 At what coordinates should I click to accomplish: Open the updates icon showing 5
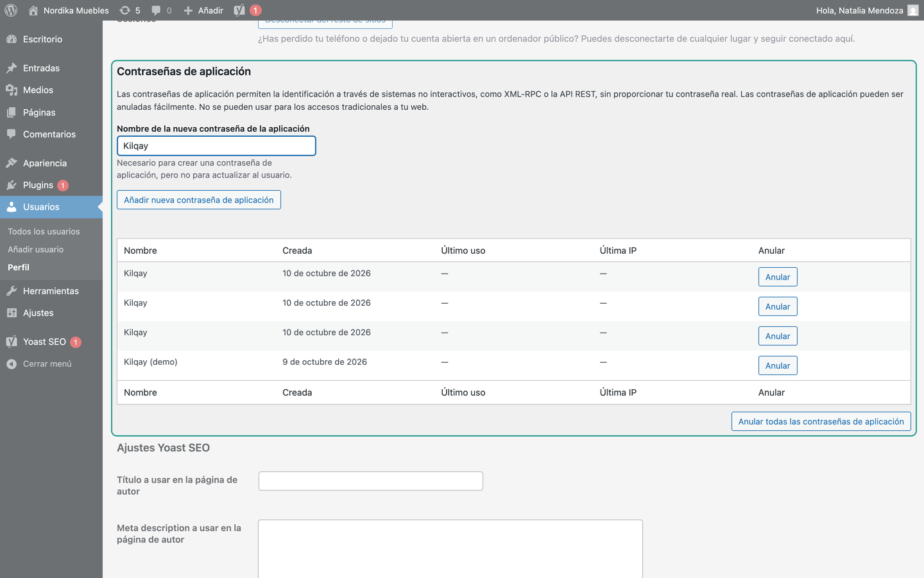[x=125, y=10]
